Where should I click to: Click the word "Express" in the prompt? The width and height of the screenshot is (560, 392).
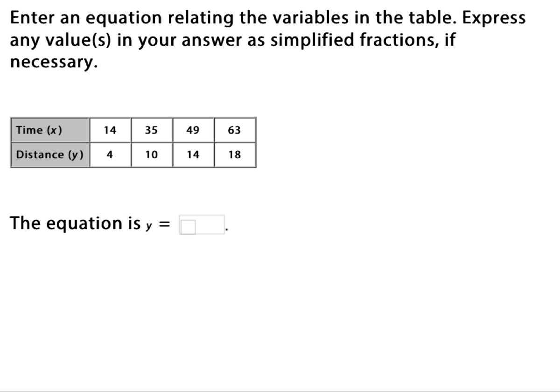click(494, 18)
